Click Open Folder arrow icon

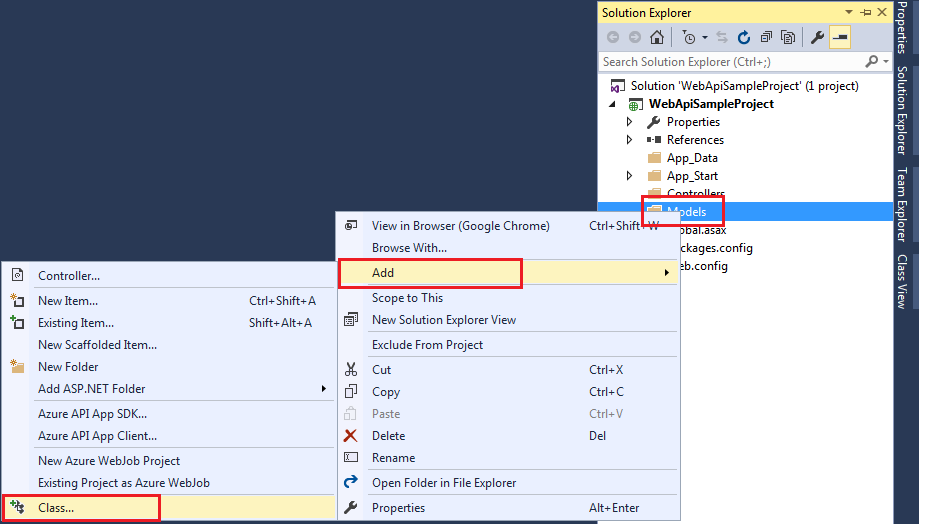351,482
